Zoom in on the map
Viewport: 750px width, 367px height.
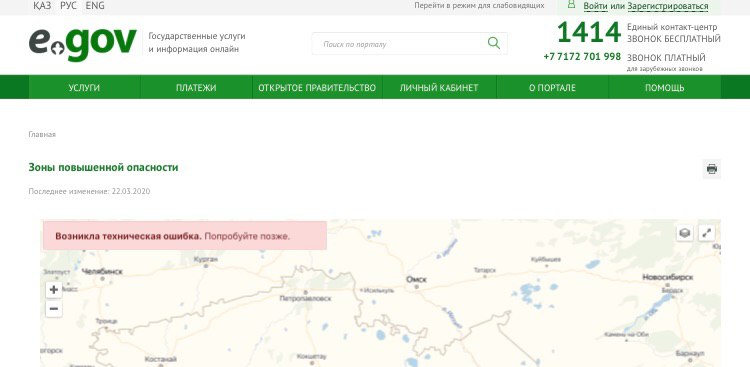click(54, 289)
